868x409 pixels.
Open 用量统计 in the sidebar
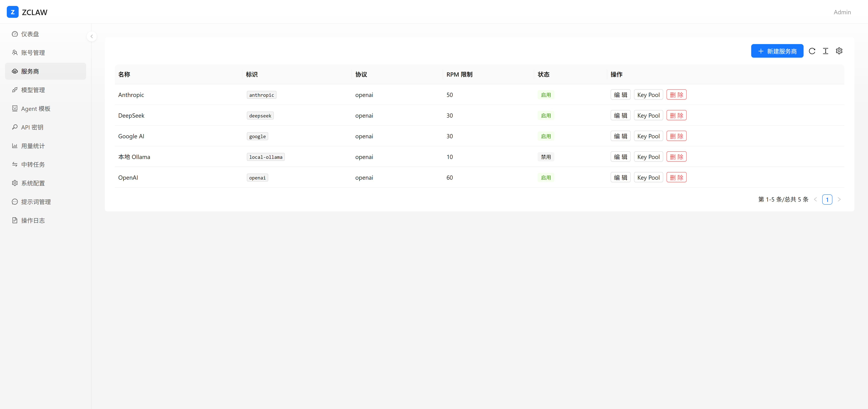point(33,146)
